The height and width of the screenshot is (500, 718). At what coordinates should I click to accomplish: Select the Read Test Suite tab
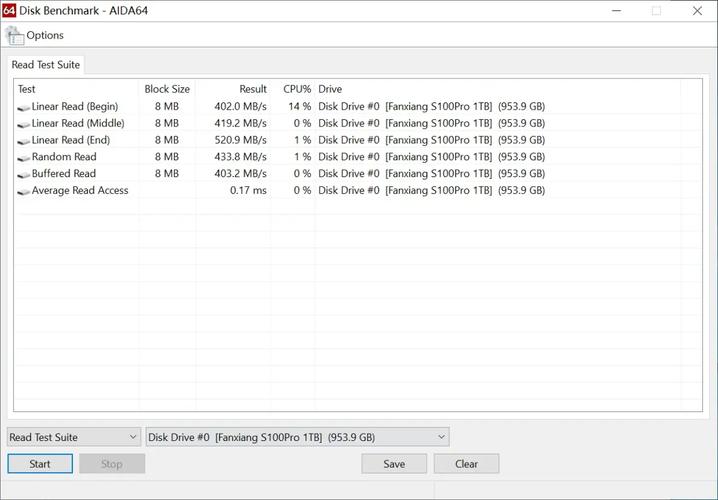click(46, 65)
